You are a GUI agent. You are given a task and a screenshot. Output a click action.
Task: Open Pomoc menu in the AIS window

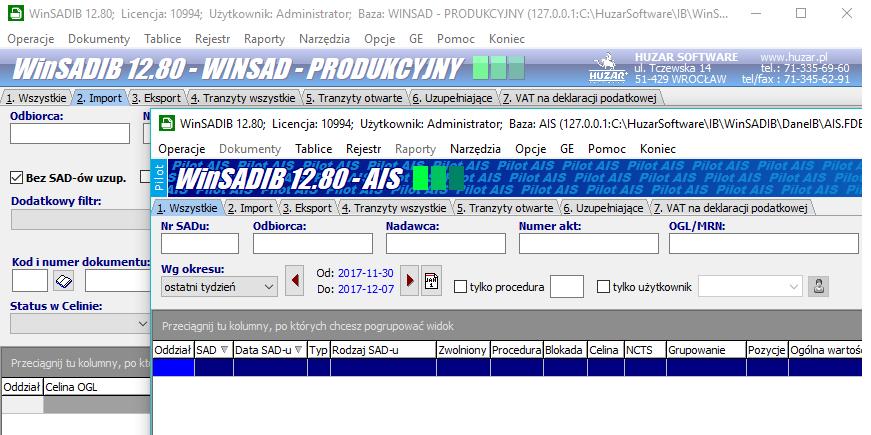[x=607, y=149]
